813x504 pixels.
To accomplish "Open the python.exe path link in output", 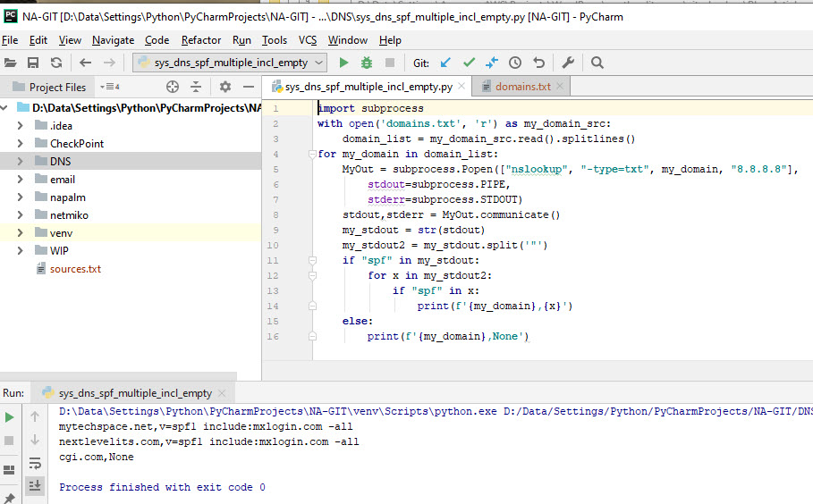I will tap(278, 411).
